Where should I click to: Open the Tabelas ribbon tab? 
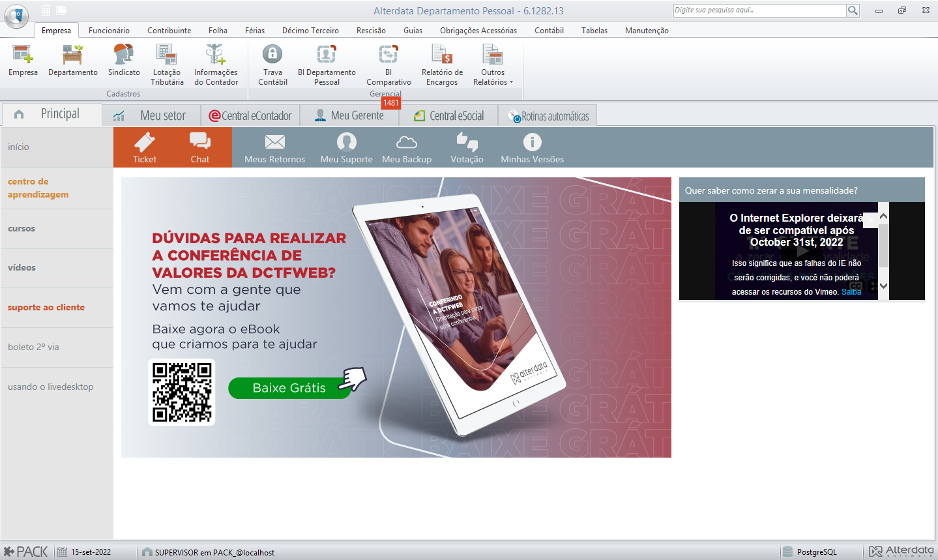[594, 31]
